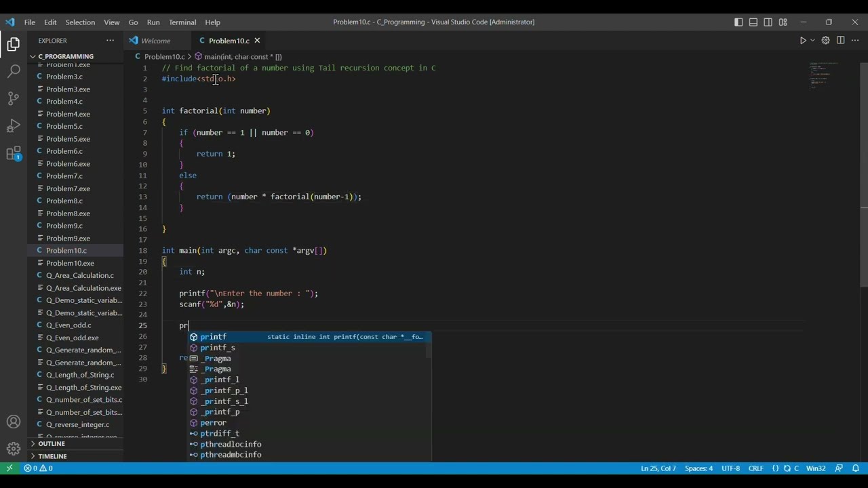Choose _printf_l from the suggestion list
The width and height of the screenshot is (868, 488).
pos(309,380)
